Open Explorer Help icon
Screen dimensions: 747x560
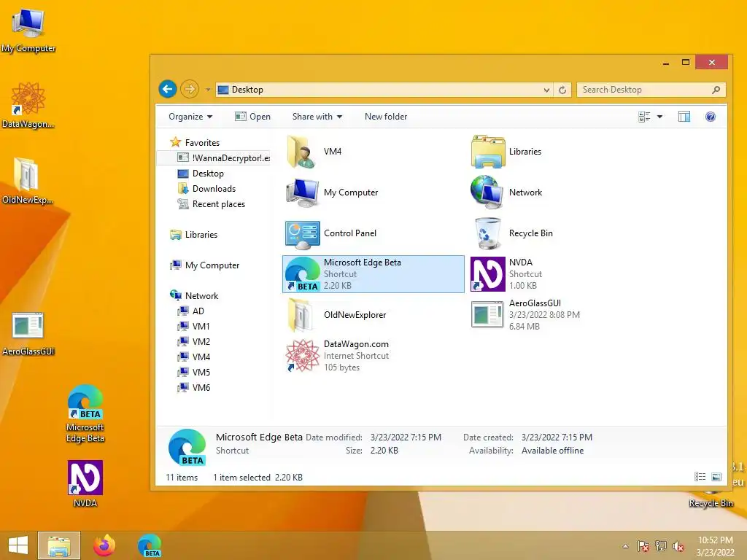tap(710, 117)
